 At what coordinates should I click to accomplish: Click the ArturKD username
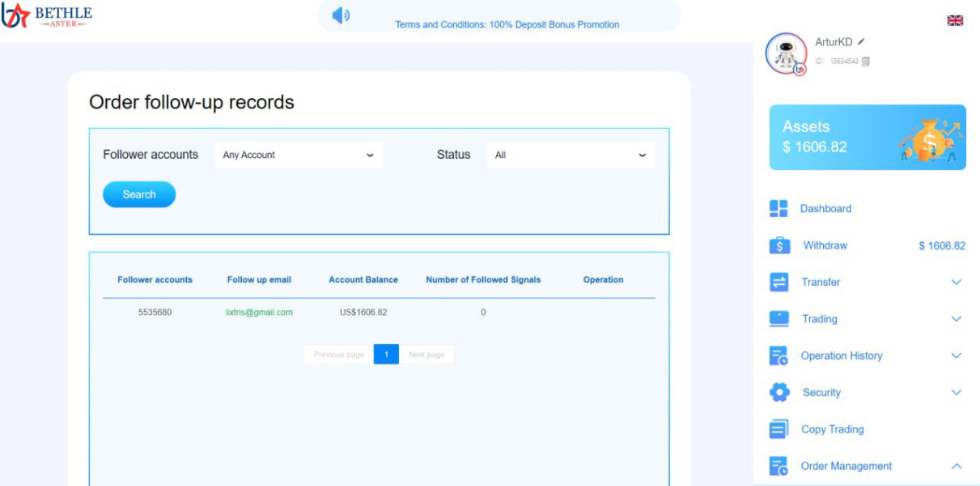[834, 42]
